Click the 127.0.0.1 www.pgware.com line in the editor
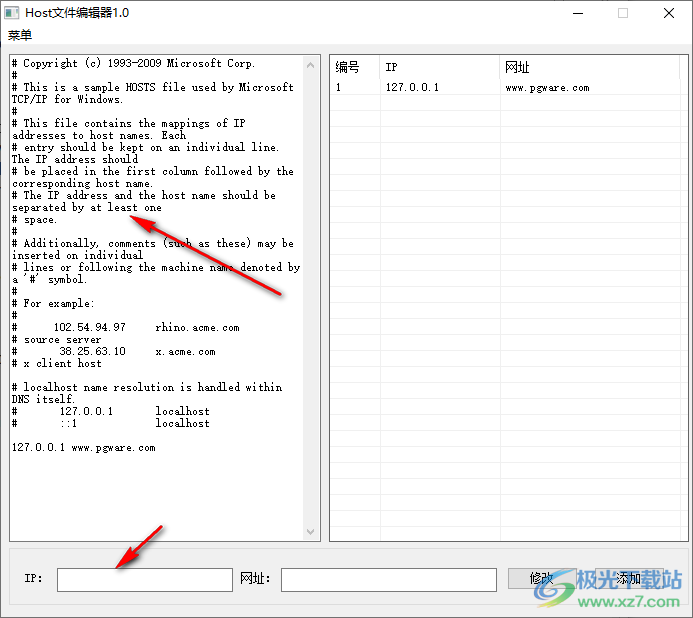Image resolution: width=693 pixels, height=618 pixels. [x=84, y=448]
